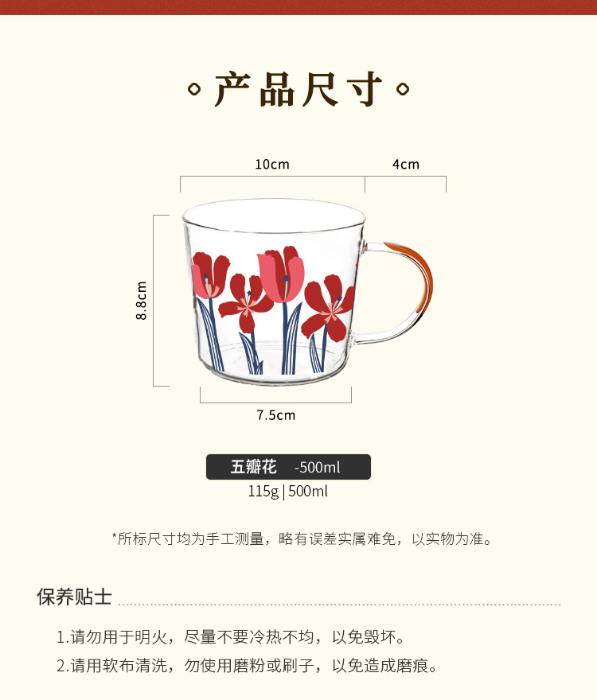Viewport: 597px width, 700px height.
Task: Select the 10cm width label
Action: [272, 165]
